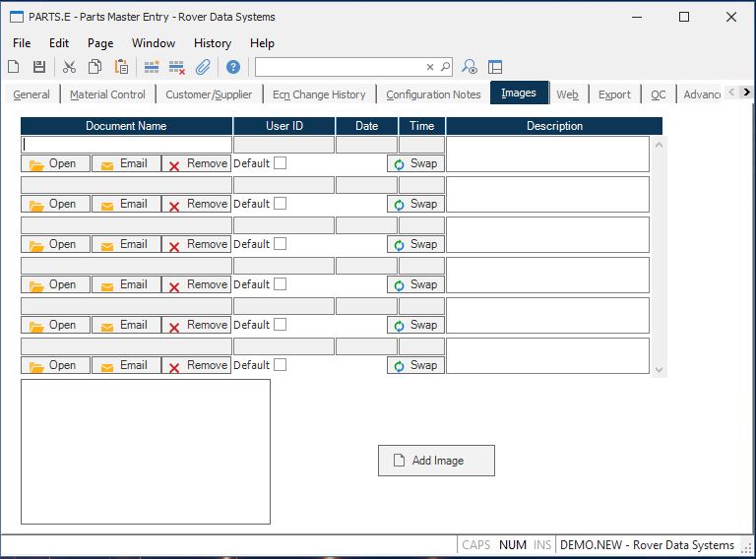
Task: Click the first Document Name input field
Action: [x=126, y=144]
